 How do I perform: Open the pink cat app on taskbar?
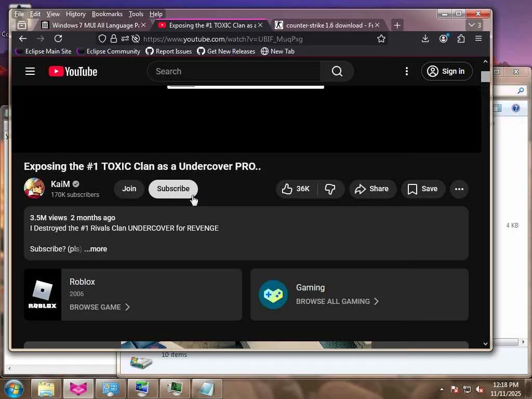tap(78, 389)
